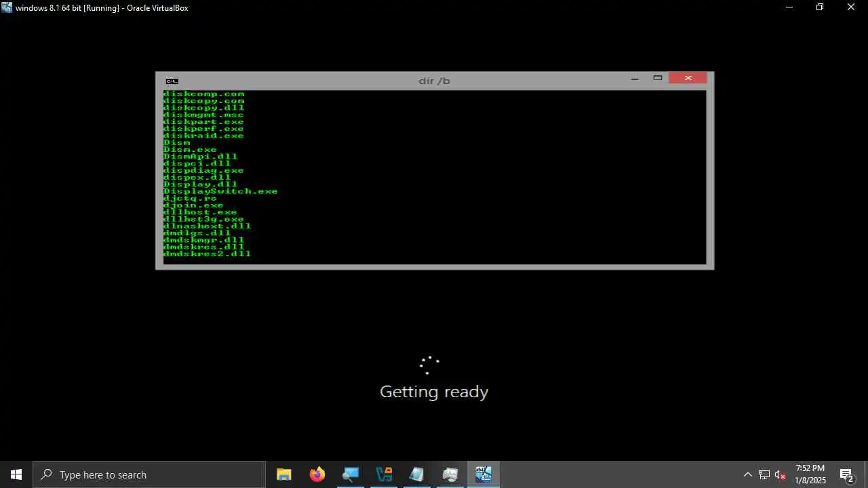
Task: Restore down the Oracle VirtualBox window
Action: click(820, 7)
